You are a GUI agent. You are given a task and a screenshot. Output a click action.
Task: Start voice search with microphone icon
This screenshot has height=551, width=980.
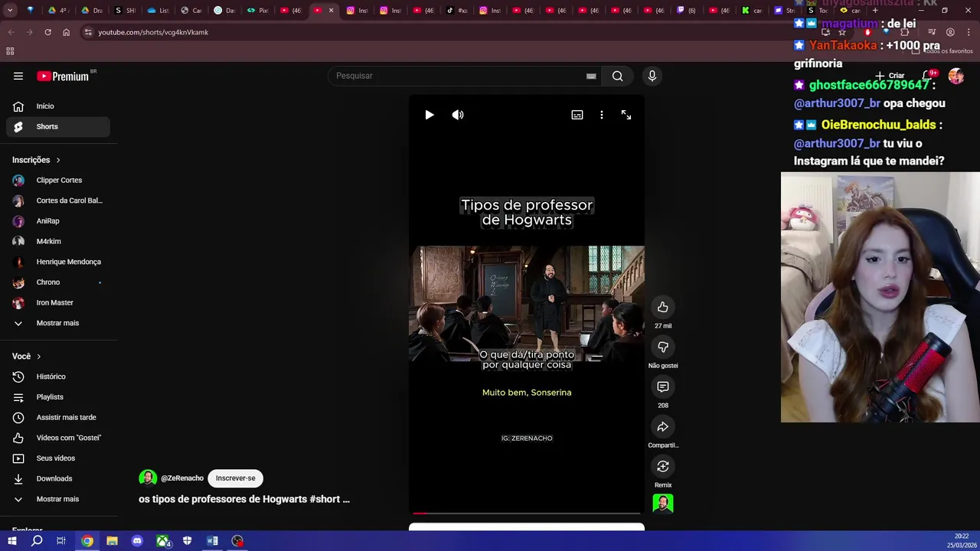pos(652,76)
